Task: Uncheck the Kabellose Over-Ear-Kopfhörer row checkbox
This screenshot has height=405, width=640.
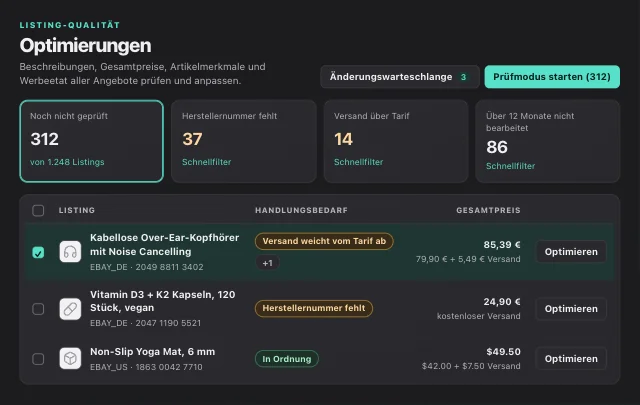Action: coord(38,252)
